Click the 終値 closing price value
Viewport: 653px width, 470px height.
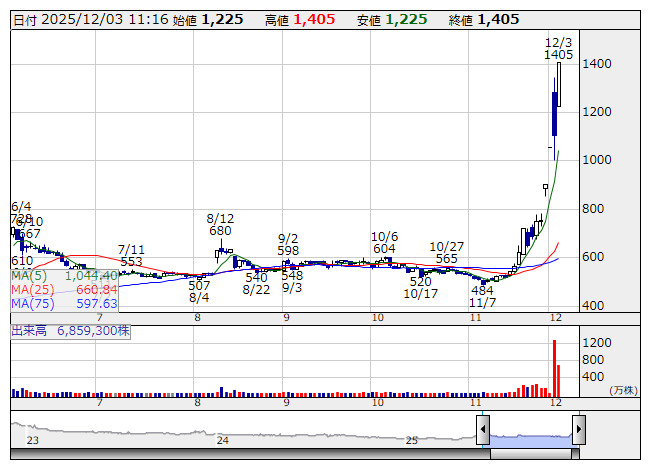click(x=498, y=20)
